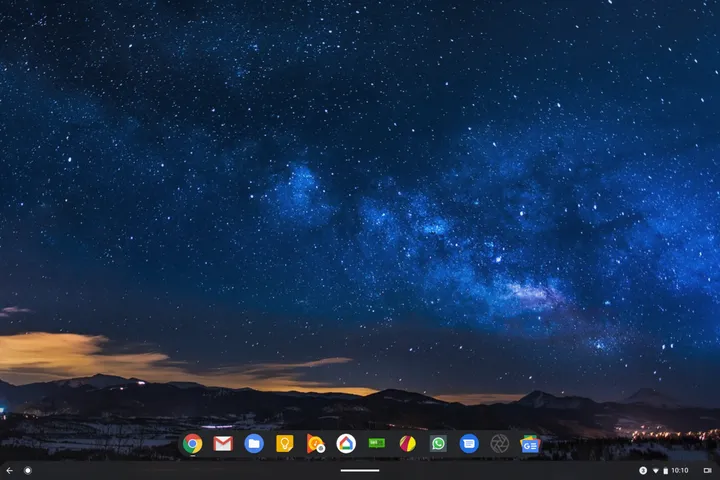Image resolution: width=720 pixels, height=480 pixels.
Task: Open the blue Files app
Action: [254, 443]
